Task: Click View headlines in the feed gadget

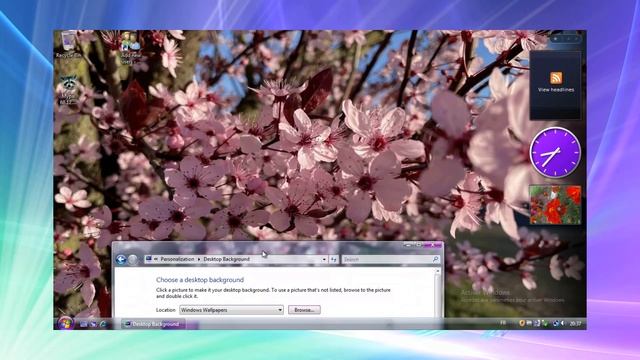Action: 556,90
